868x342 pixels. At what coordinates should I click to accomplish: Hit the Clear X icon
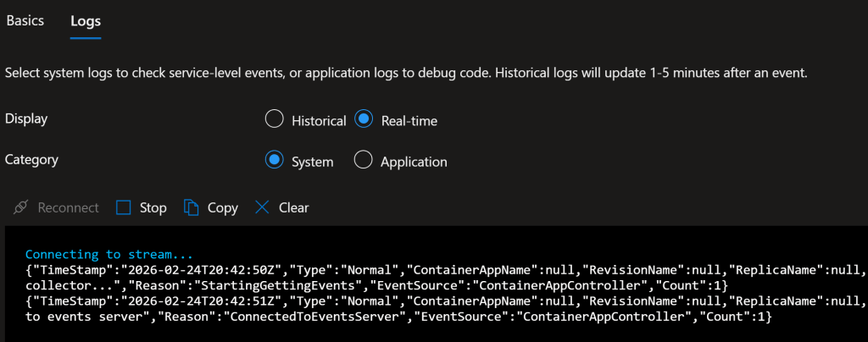click(262, 207)
